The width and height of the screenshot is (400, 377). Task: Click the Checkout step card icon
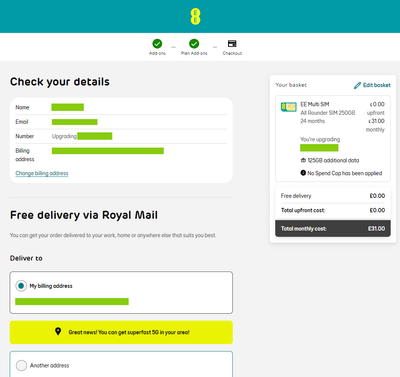point(232,43)
